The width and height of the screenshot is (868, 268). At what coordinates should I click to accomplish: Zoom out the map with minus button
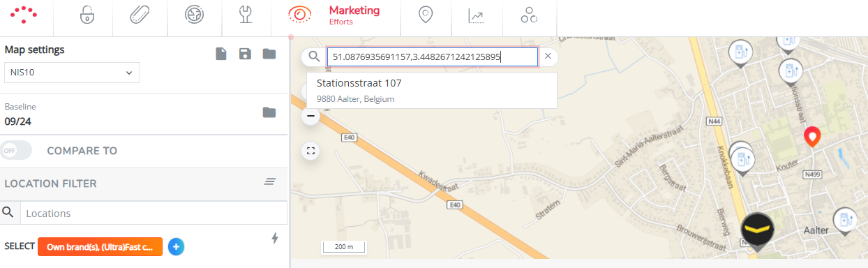pos(311,117)
